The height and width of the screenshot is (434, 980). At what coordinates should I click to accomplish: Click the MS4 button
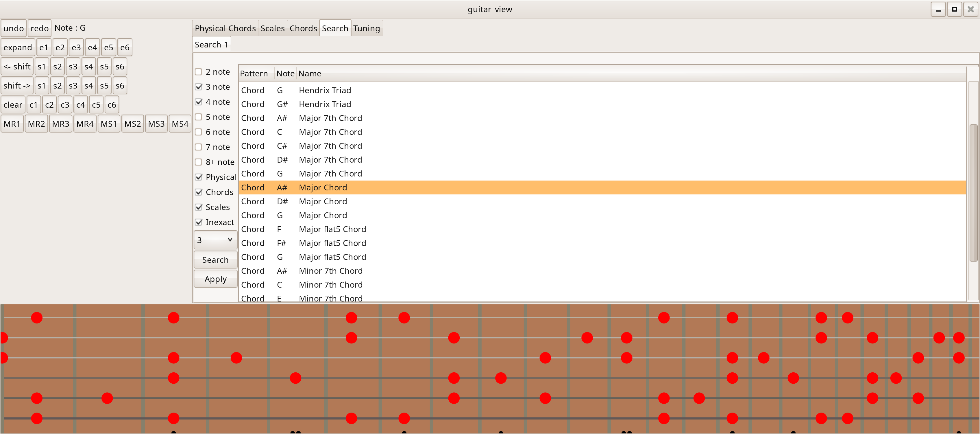point(180,123)
